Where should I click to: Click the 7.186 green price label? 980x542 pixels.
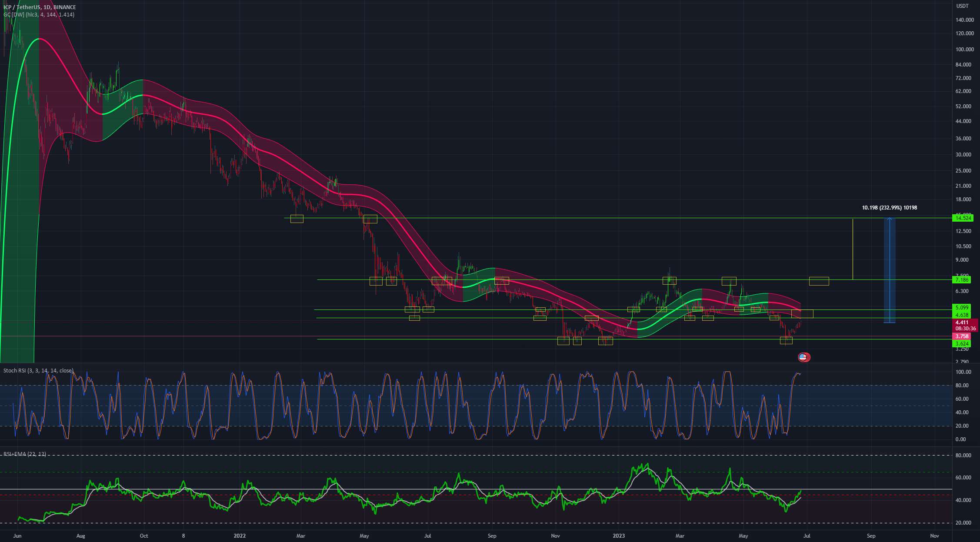click(x=961, y=279)
